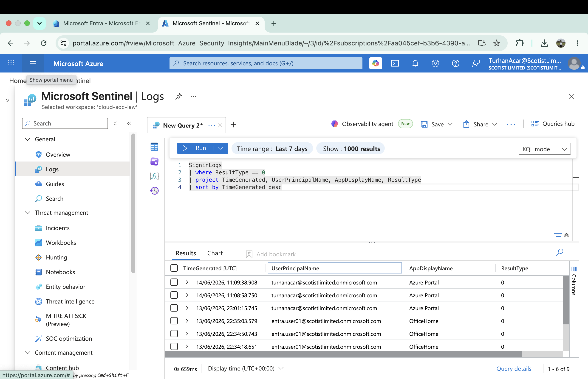Switch to the Microsoft Entra browser tab
This screenshot has height=379, width=588.
click(x=102, y=23)
